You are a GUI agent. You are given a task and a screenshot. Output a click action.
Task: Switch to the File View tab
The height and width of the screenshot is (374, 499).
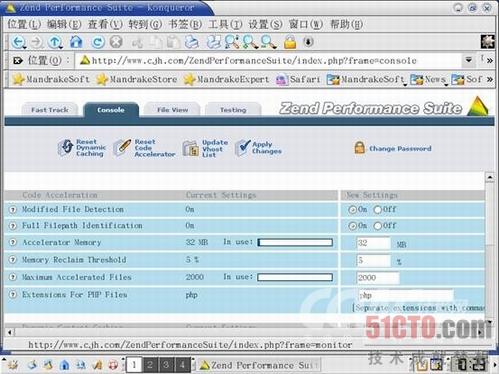pos(172,110)
